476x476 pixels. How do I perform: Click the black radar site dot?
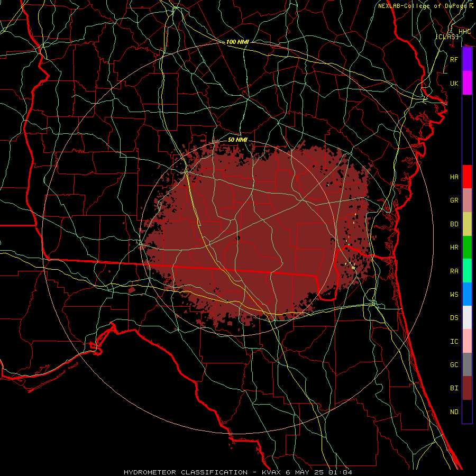[238, 239]
